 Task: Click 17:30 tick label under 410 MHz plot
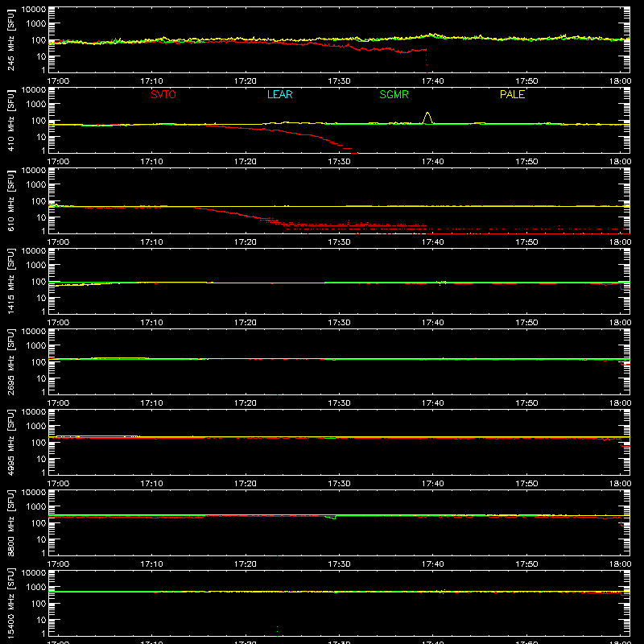tap(339, 162)
